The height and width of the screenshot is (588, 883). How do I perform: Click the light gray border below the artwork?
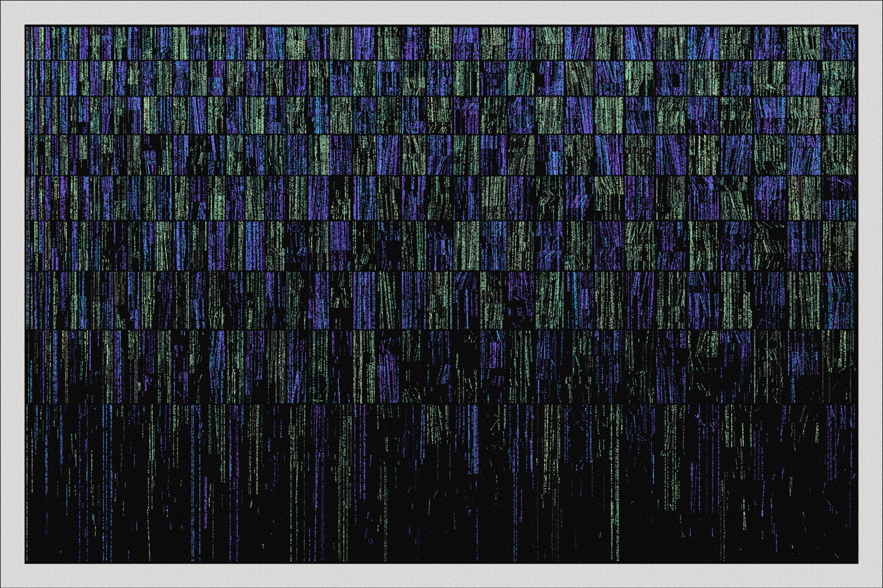441,576
